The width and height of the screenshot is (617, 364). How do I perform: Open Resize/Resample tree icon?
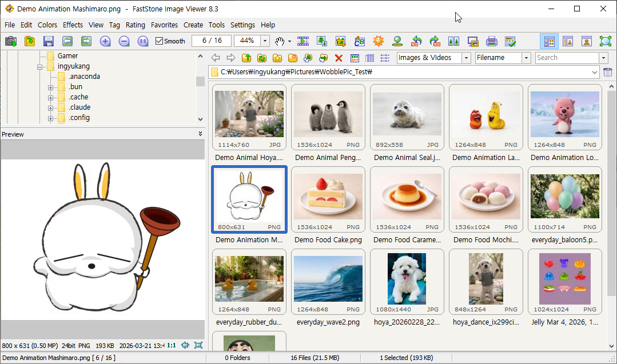click(x=322, y=41)
